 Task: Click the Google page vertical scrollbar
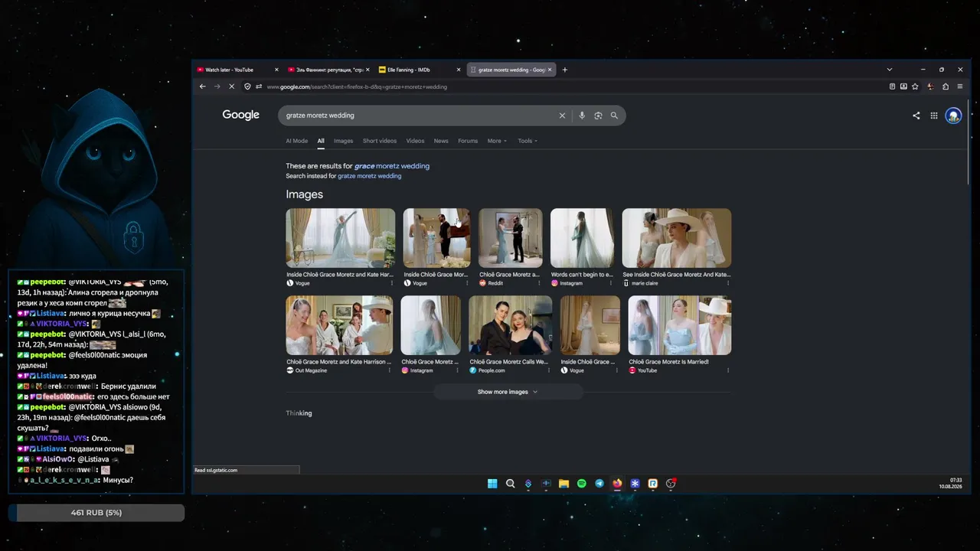pyautogui.click(x=969, y=142)
